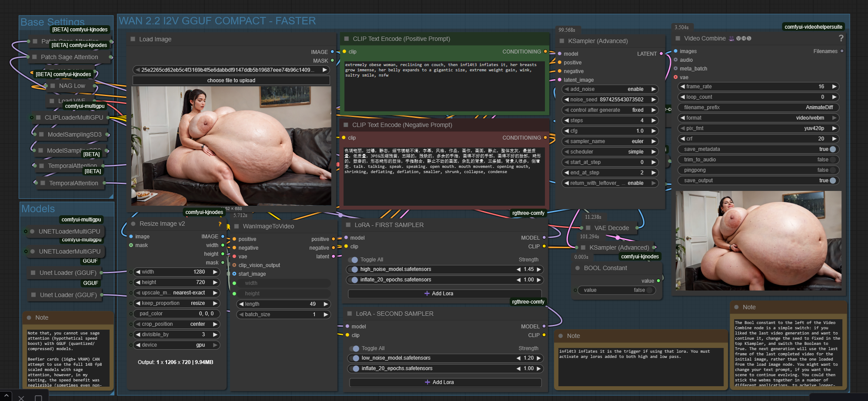
Task: Enable the pingpong option in Video Combine
Action: point(832,170)
